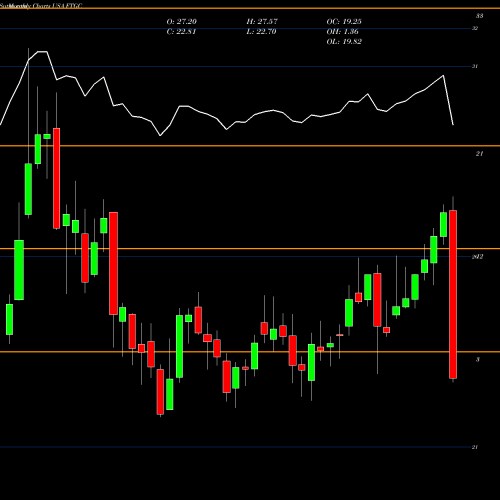Viewport: 500px width, 500px height.
Task: Select the high value H: 27.57
Action: pyautogui.click(x=262, y=22)
